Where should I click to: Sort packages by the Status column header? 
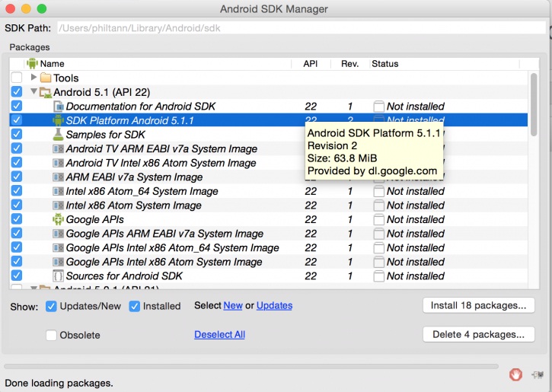pos(384,64)
